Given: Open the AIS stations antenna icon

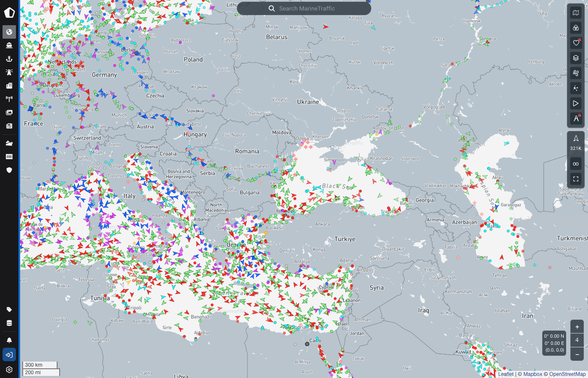Looking at the screenshot, I should (x=9, y=99).
